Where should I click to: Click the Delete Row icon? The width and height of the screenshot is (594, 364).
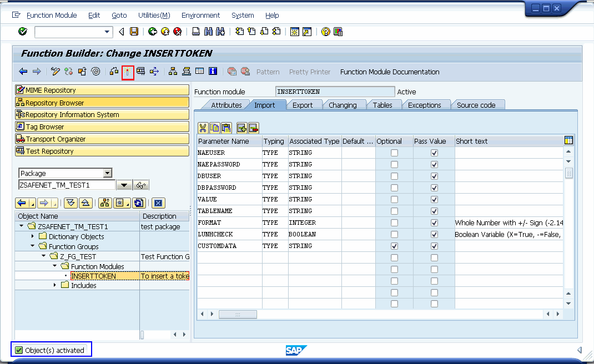click(254, 128)
